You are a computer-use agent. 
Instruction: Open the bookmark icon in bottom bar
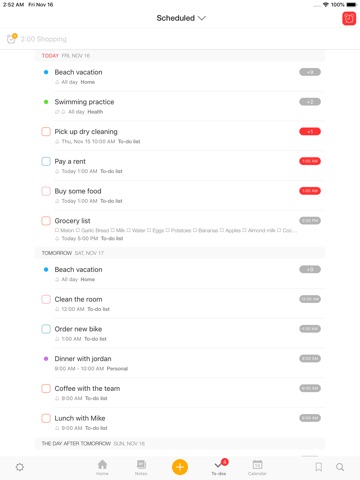pos(319,467)
